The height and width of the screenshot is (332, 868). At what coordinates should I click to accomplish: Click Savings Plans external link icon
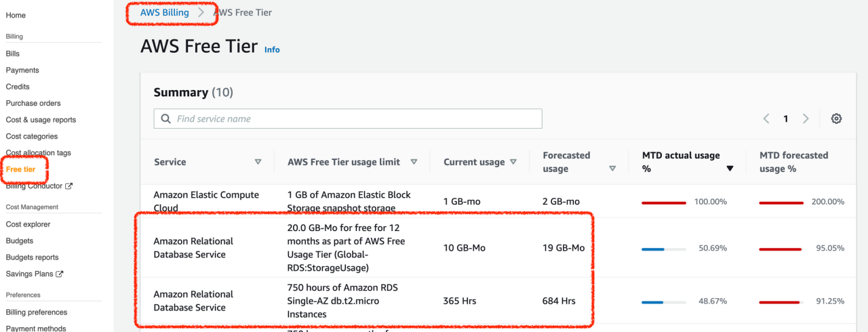60,274
